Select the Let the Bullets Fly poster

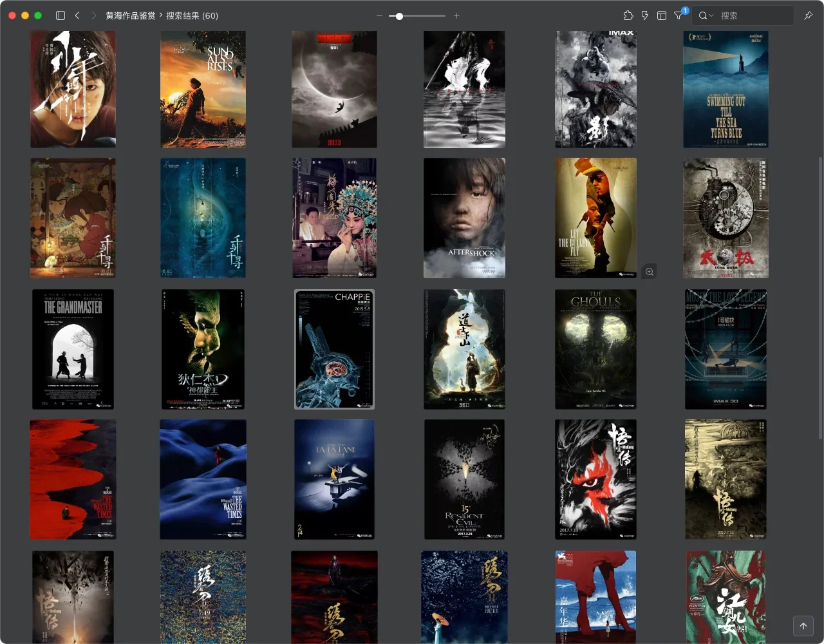click(x=595, y=218)
